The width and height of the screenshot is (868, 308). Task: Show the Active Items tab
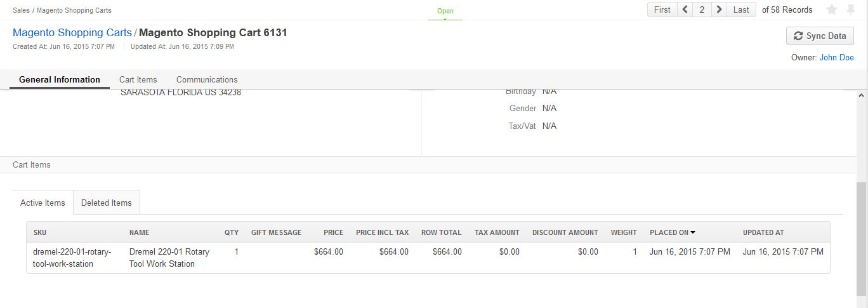(x=43, y=203)
